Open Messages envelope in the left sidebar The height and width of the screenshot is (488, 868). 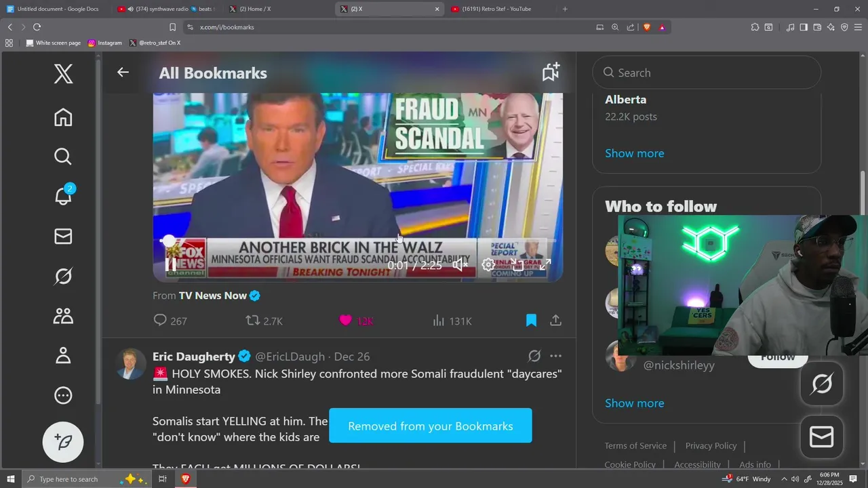(63, 236)
